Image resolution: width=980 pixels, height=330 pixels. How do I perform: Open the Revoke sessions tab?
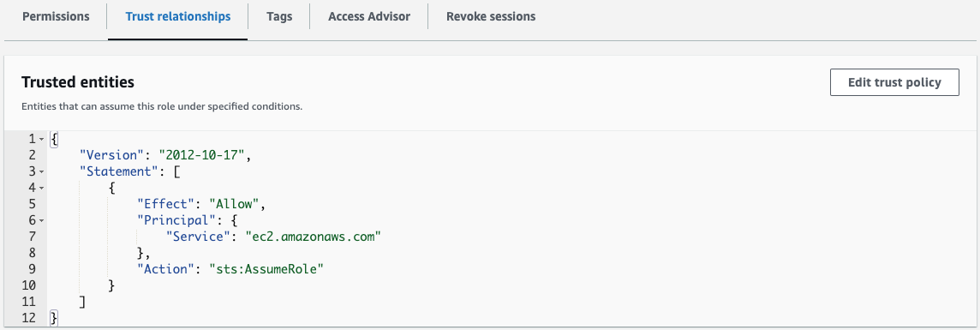click(491, 17)
